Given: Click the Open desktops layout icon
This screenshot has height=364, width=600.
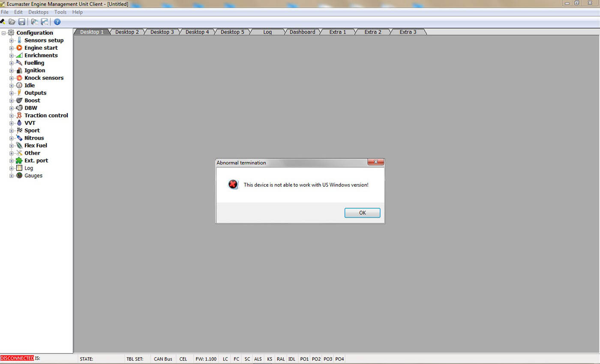Looking at the screenshot, I should (35, 21).
